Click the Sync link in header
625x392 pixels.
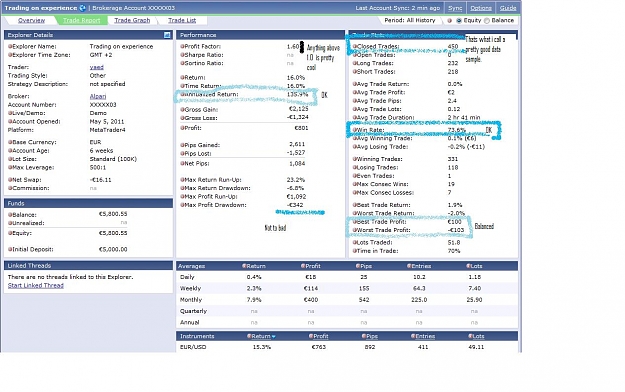pos(455,8)
